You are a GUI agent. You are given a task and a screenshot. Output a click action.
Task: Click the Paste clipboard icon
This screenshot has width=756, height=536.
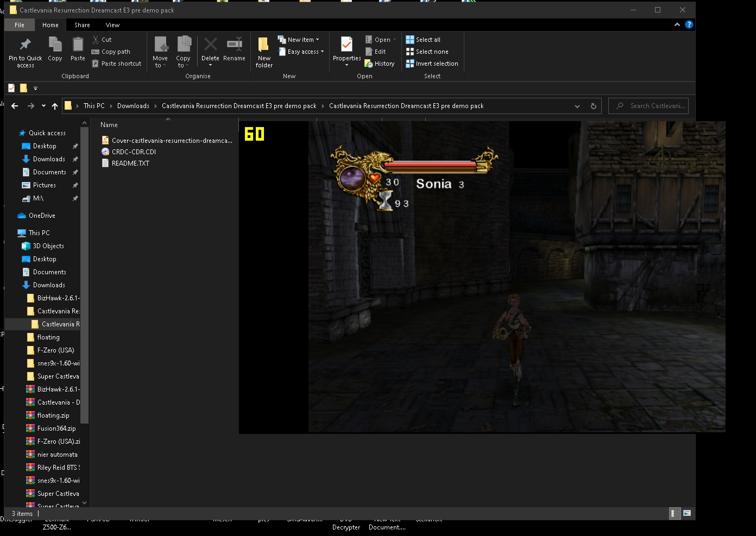coord(78,44)
